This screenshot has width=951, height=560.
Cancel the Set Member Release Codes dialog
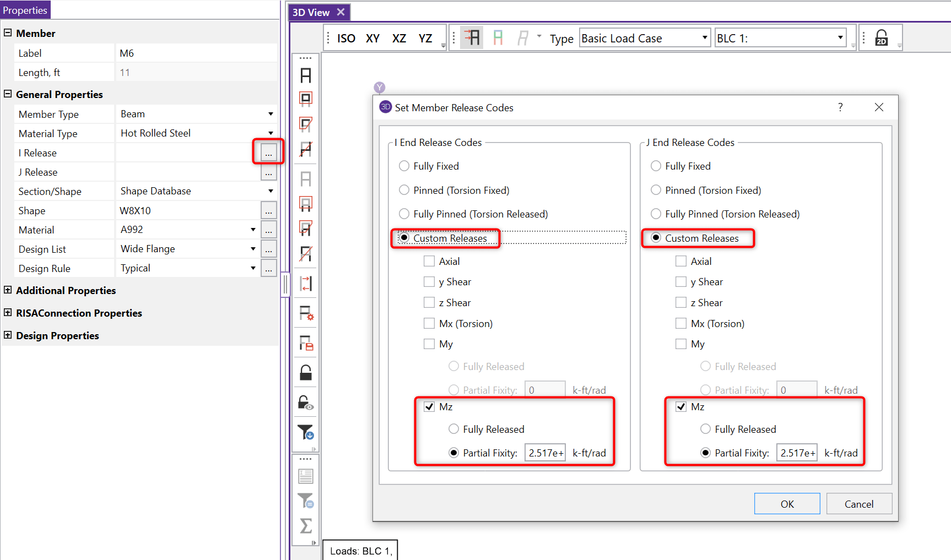point(858,504)
